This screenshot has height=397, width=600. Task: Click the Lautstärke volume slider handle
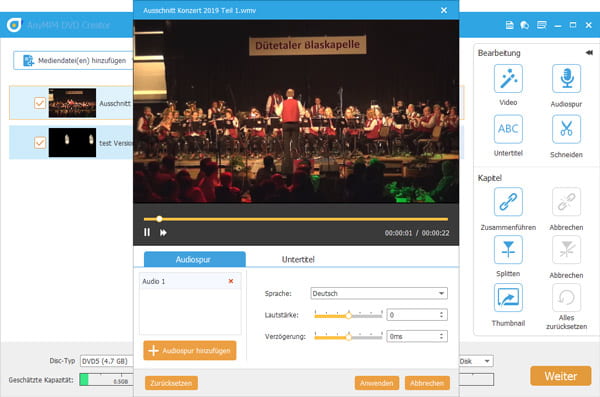349,316
